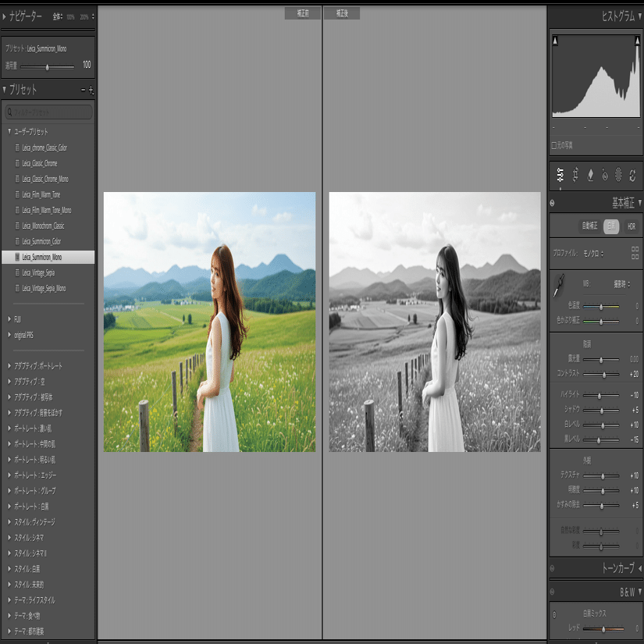This screenshot has width=644, height=644.
Task: Click the preset filter search field
Action: [48, 112]
